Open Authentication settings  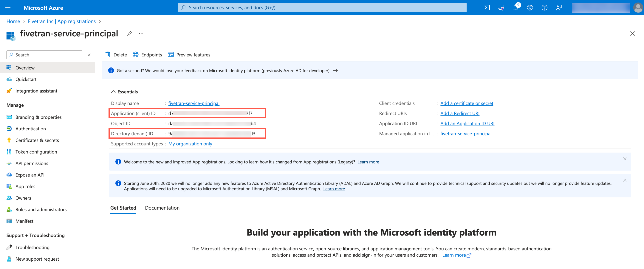pyautogui.click(x=47, y=129)
